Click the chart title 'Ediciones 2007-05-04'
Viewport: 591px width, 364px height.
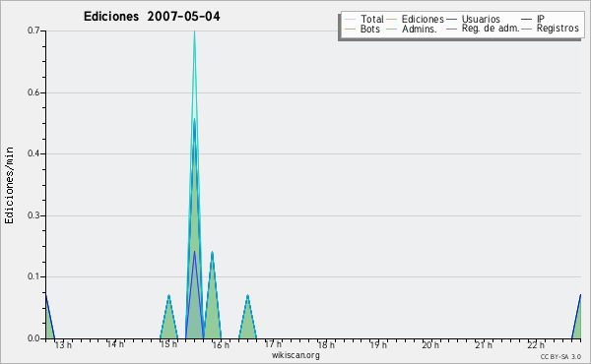pos(152,17)
